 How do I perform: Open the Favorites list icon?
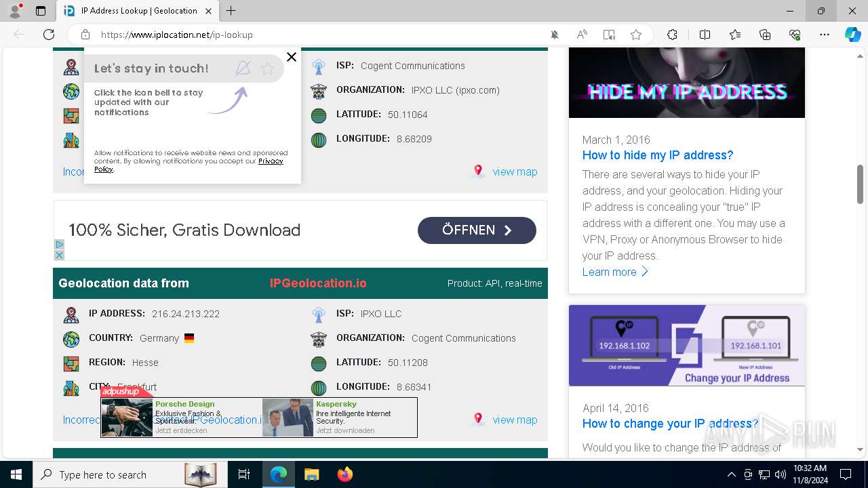pos(735,35)
